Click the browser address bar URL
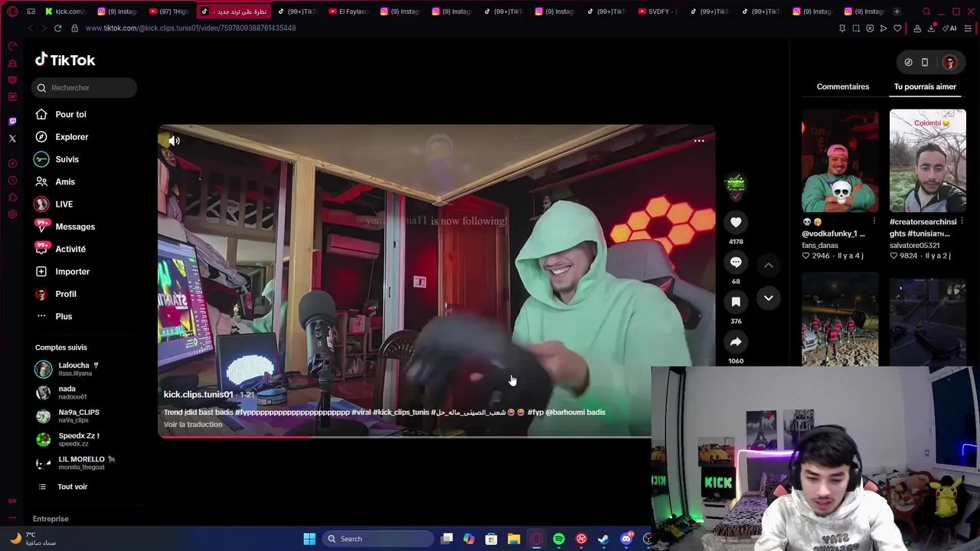This screenshot has width=980, height=551. (191, 28)
